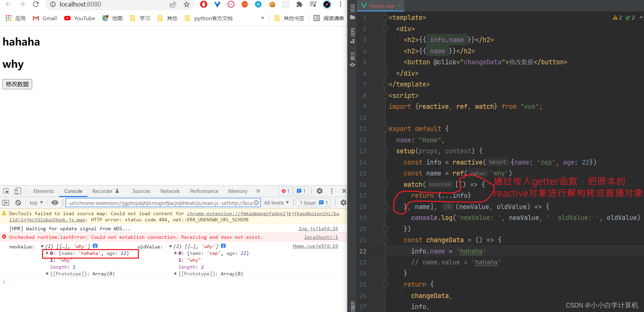Image resolution: width=644 pixels, height=312 pixels.
Task: Go forward in browser history
Action: [22, 4]
